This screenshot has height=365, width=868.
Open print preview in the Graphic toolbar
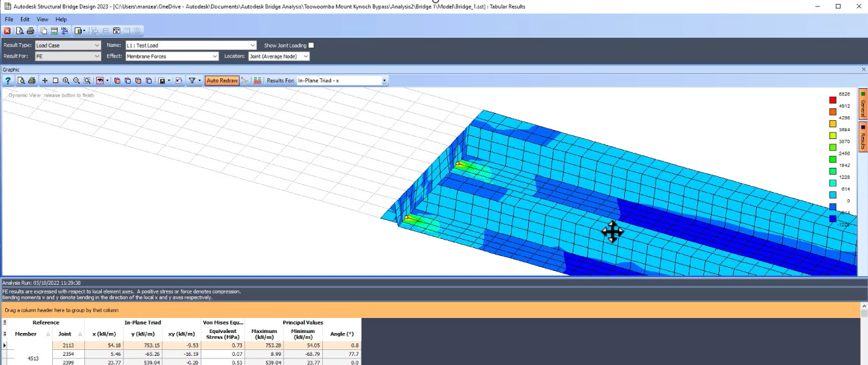click(x=21, y=80)
